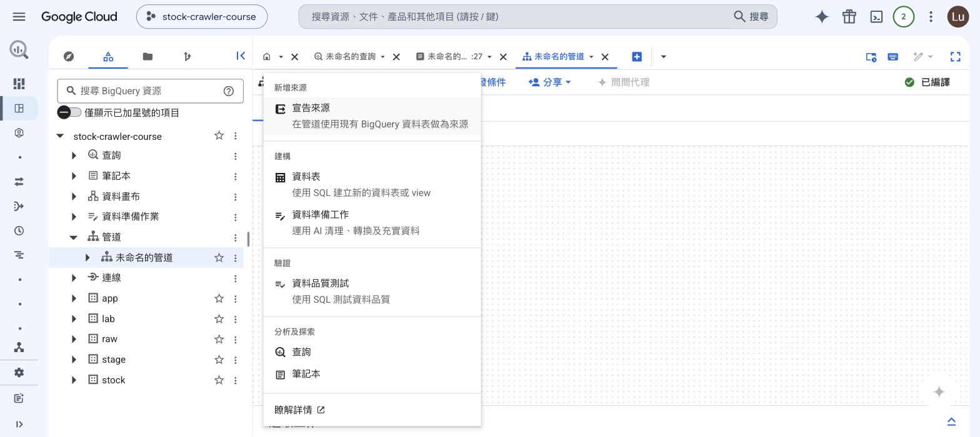Toggle full screen editor icon
The height and width of the screenshot is (437, 980).
955,57
